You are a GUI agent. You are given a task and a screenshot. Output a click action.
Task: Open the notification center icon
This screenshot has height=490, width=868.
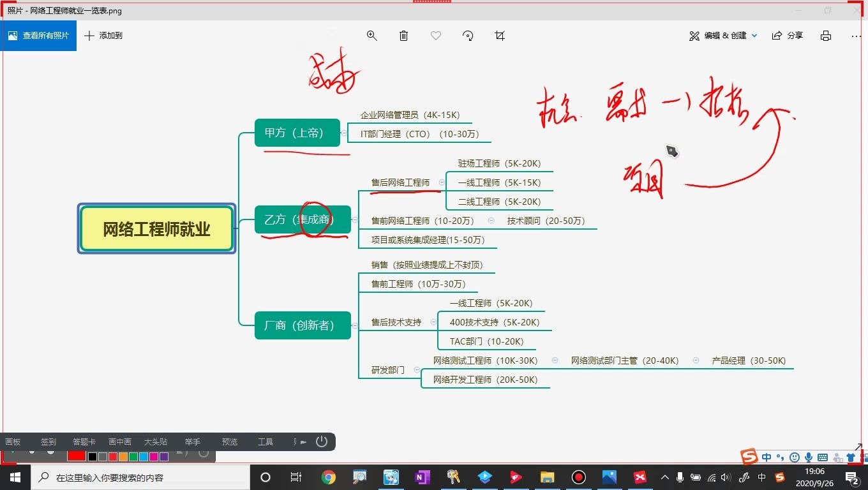pos(851,477)
